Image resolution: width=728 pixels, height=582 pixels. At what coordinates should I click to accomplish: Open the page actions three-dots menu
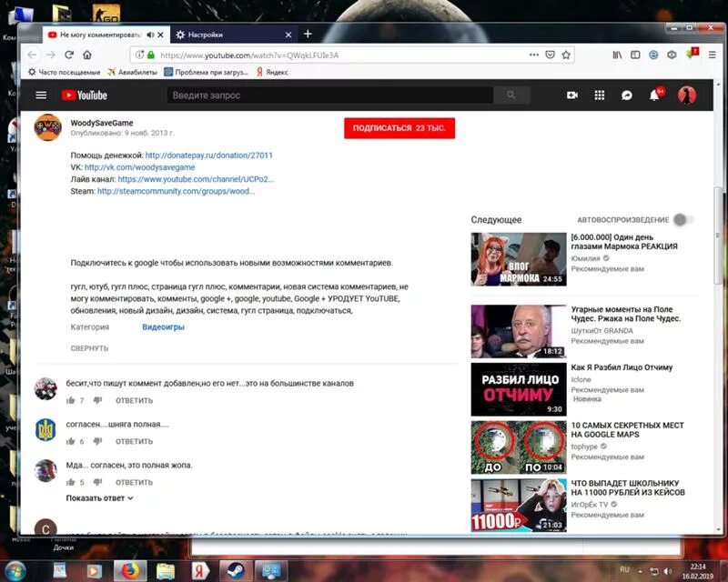tap(534, 55)
